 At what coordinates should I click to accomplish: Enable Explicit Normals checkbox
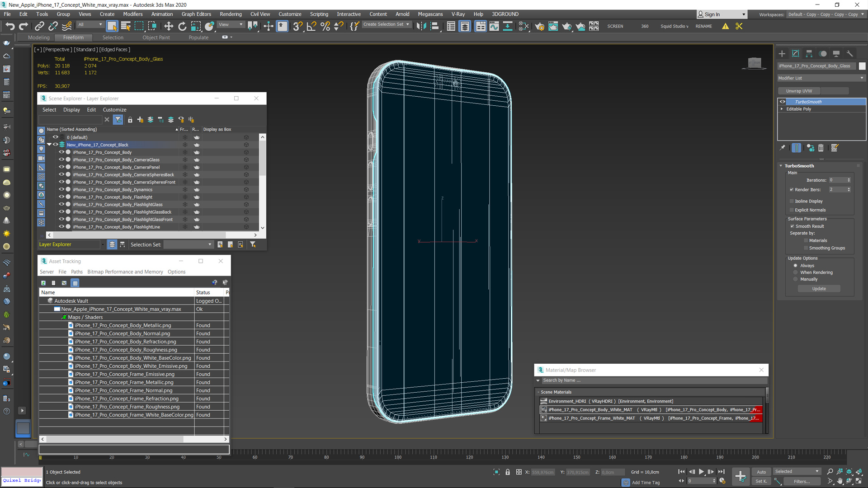click(x=792, y=210)
